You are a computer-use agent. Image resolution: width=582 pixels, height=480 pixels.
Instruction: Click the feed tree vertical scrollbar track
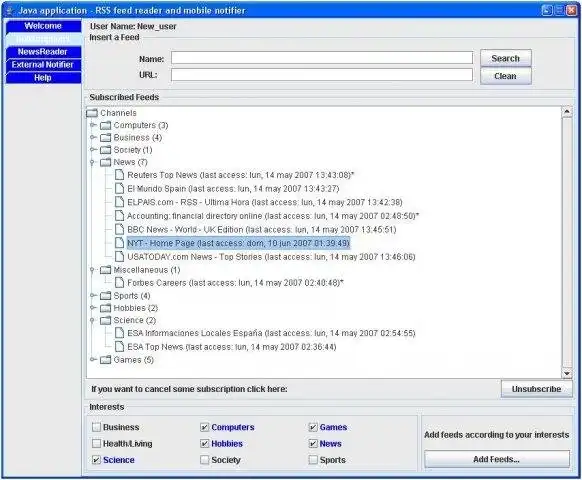[x=567, y=243]
